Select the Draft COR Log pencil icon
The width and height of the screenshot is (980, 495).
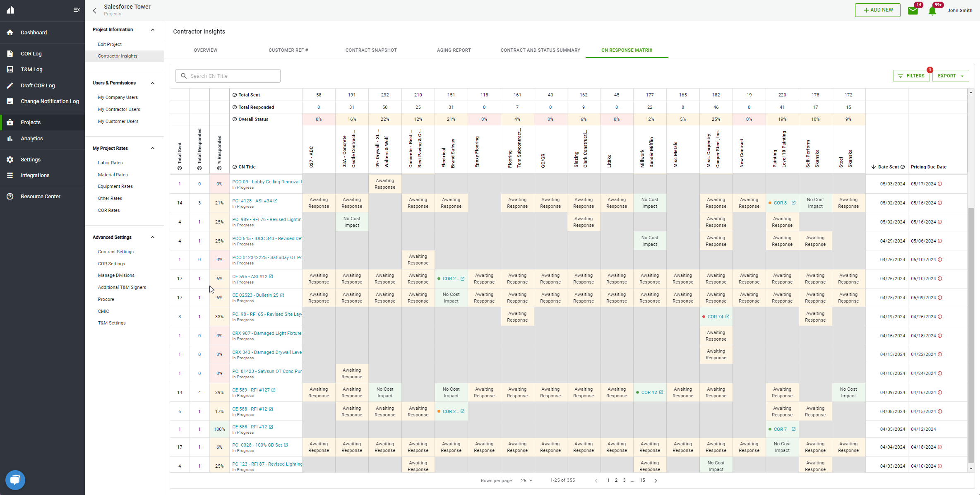pos(10,85)
